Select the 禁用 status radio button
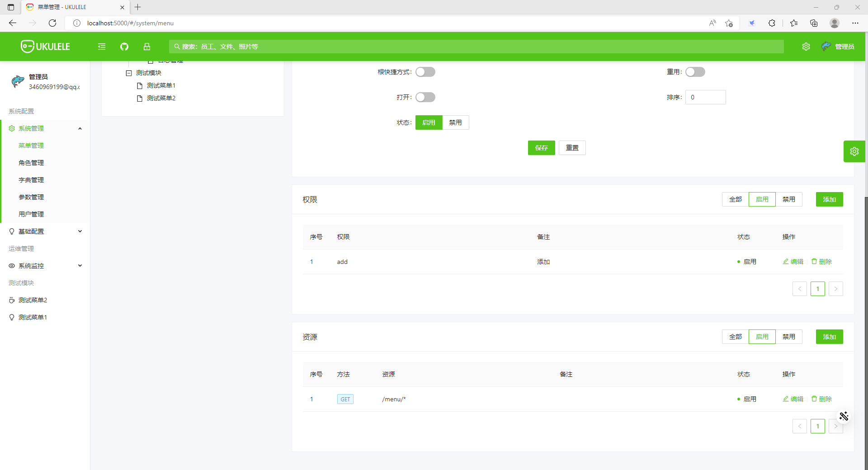Screen dimensions: 868x470 (455, 122)
